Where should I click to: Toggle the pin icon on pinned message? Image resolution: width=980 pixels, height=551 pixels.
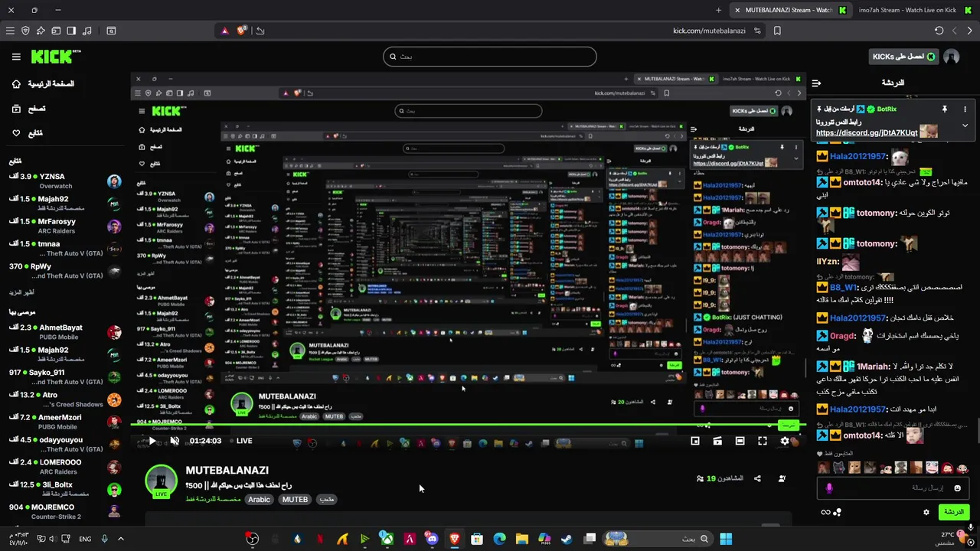point(945,109)
